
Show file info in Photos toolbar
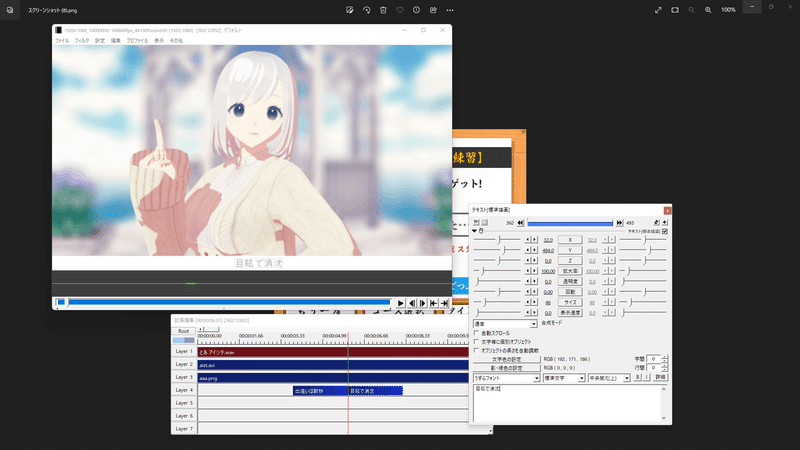[x=416, y=10]
